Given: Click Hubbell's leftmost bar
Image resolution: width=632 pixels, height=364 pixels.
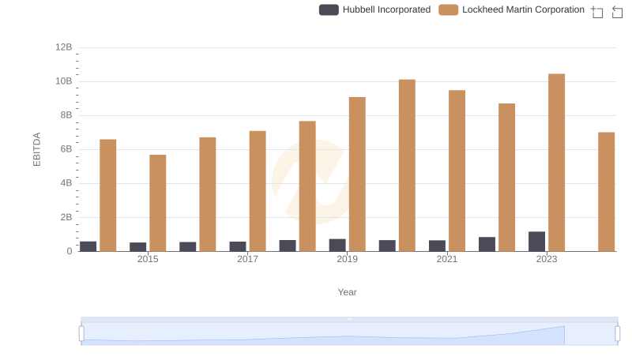Looking at the screenshot, I should coord(88,246).
